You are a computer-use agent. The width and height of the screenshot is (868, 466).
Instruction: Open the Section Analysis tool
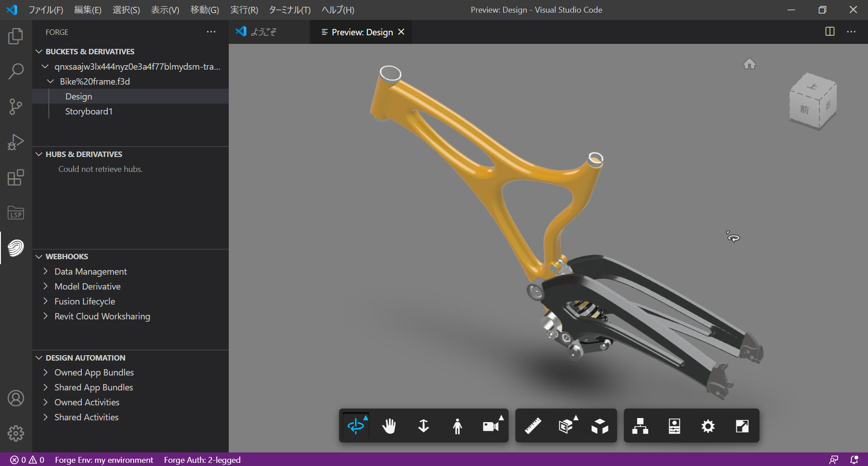point(566,425)
